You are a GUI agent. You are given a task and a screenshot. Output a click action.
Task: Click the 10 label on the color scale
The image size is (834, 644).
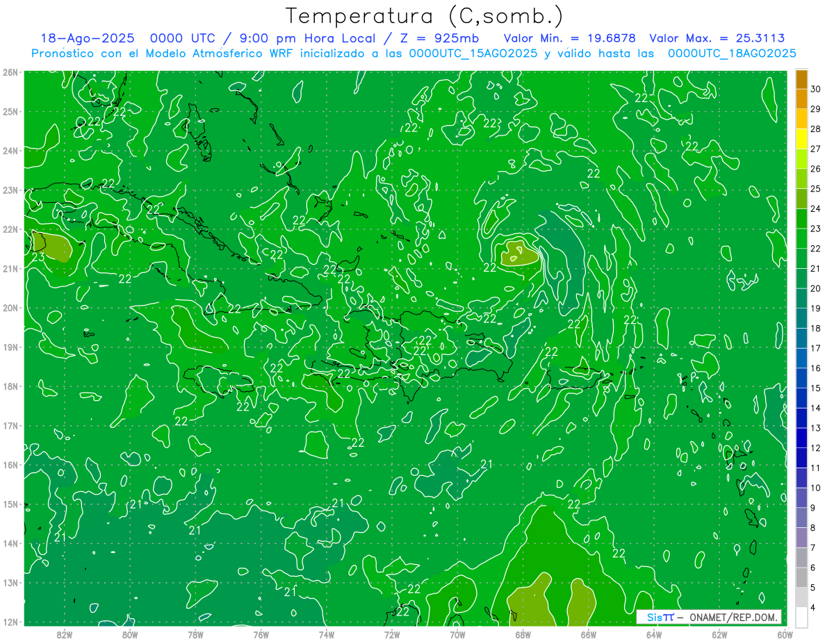coord(815,488)
